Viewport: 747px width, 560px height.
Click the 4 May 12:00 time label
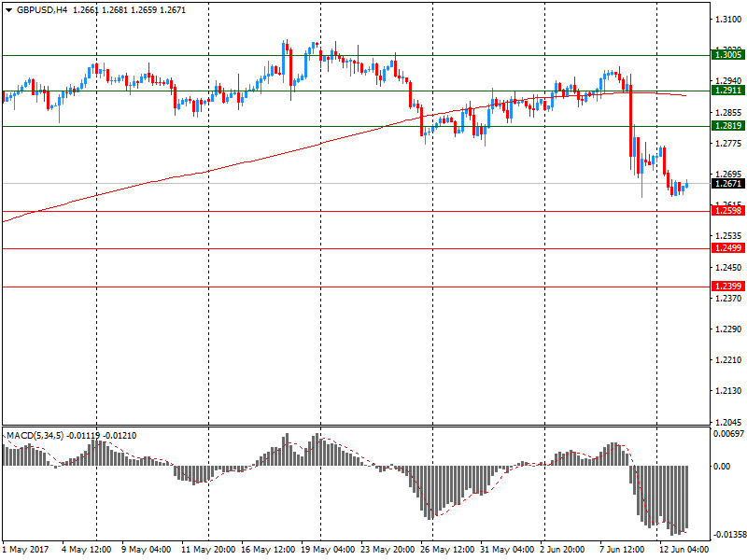pyautogui.click(x=86, y=550)
